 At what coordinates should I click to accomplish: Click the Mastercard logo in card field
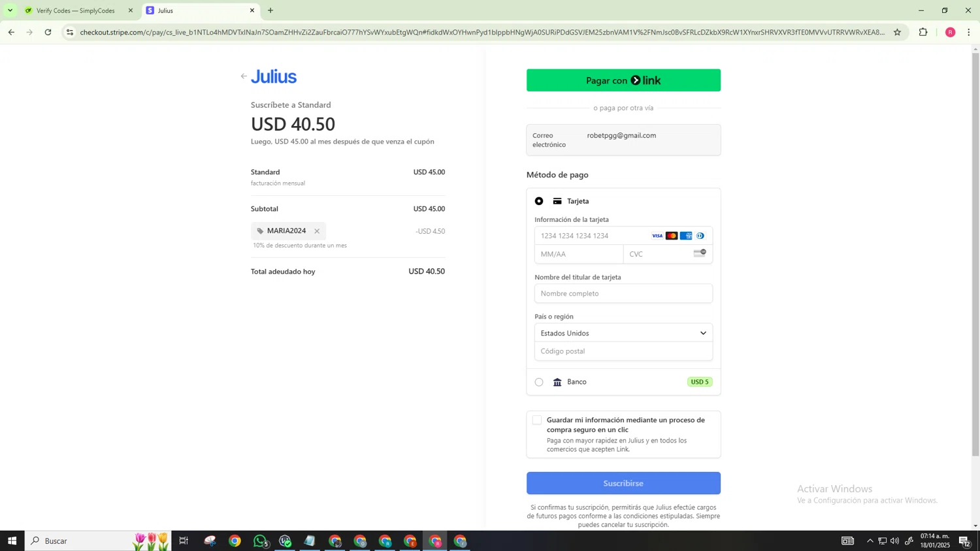672,236
